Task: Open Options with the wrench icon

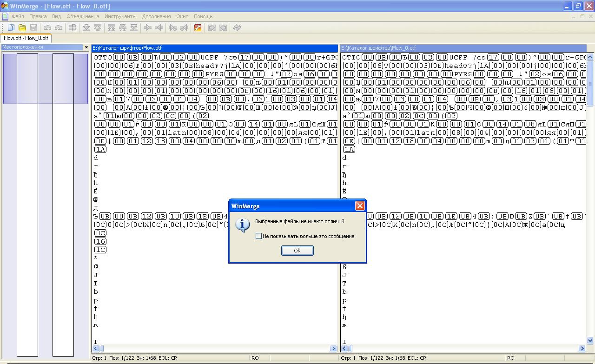Action: click(198, 28)
